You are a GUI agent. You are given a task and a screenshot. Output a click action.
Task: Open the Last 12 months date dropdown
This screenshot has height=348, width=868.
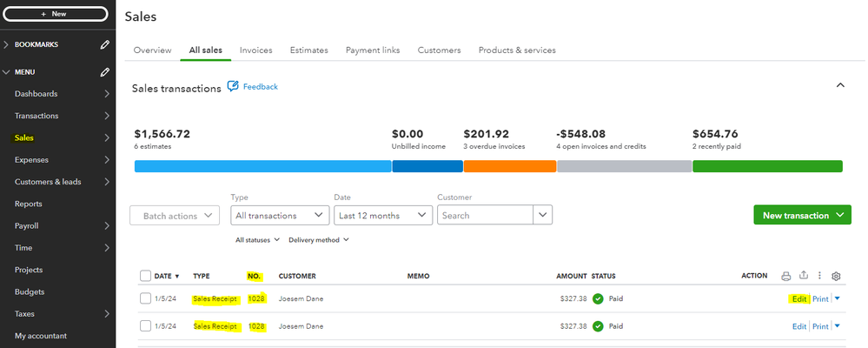[x=382, y=216]
